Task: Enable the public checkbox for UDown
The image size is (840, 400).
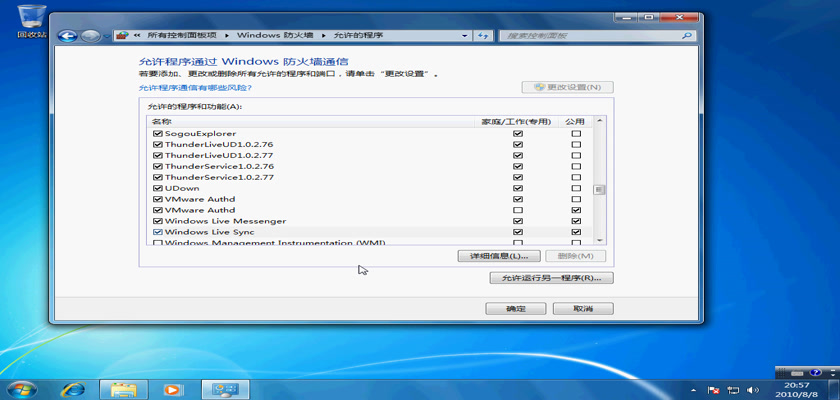Action: [x=575, y=188]
